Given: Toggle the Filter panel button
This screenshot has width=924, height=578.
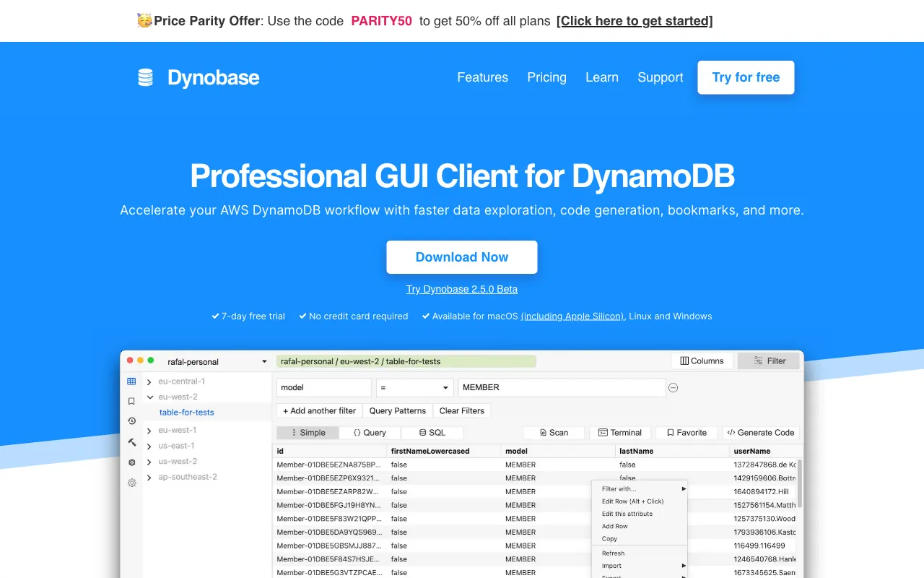Looking at the screenshot, I should coord(769,361).
